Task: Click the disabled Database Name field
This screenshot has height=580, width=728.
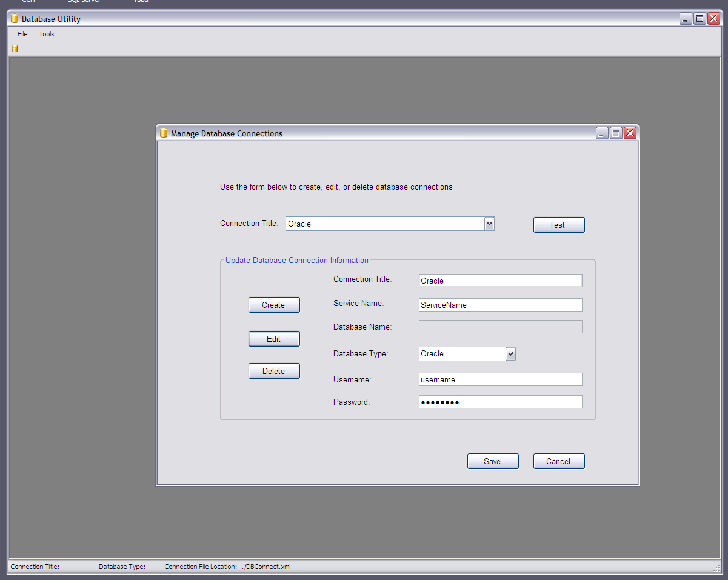Action: (501, 327)
